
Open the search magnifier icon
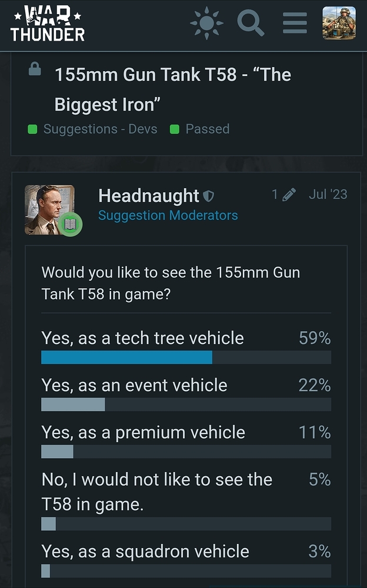click(251, 23)
